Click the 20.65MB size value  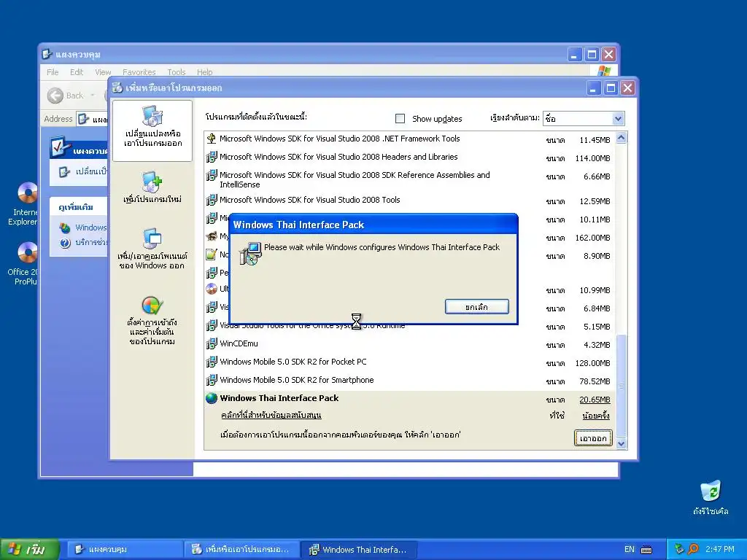595,400
